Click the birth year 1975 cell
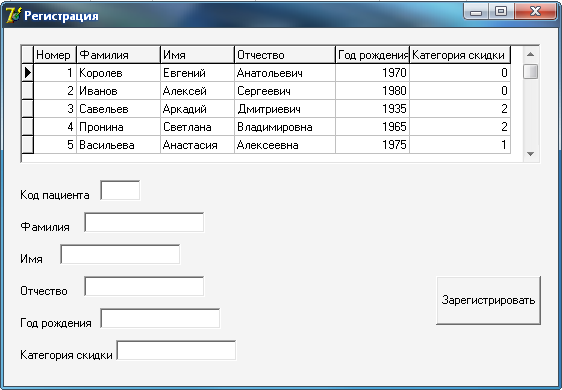 pyautogui.click(x=373, y=144)
